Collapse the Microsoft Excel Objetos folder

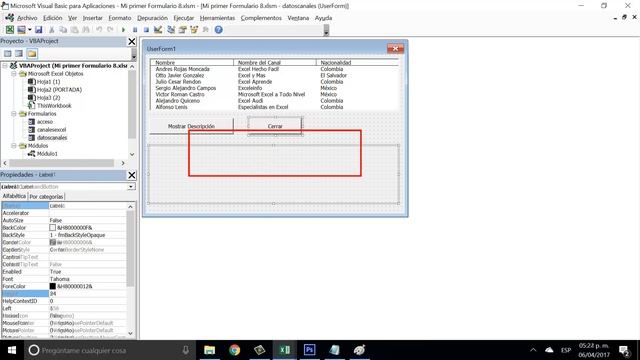[13, 73]
